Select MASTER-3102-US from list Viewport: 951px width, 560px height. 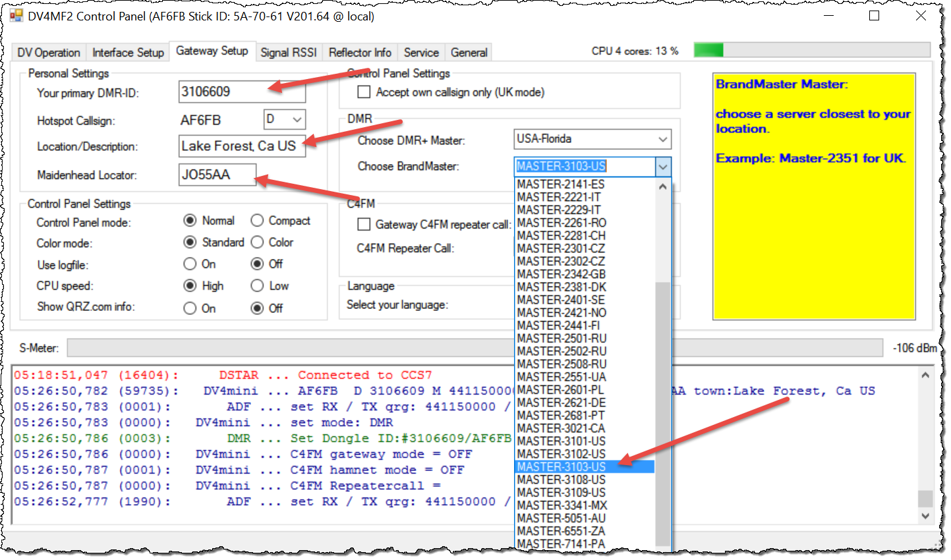[x=585, y=454]
